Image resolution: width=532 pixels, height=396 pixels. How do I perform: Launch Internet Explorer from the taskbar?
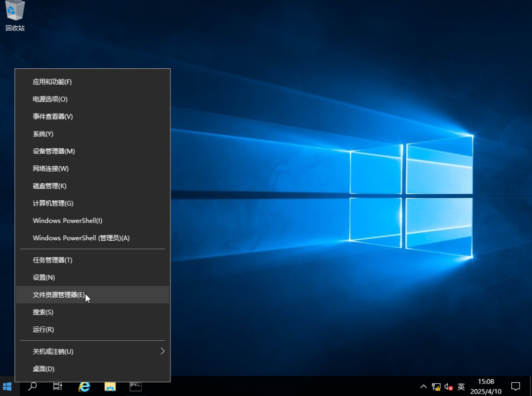tap(84, 386)
